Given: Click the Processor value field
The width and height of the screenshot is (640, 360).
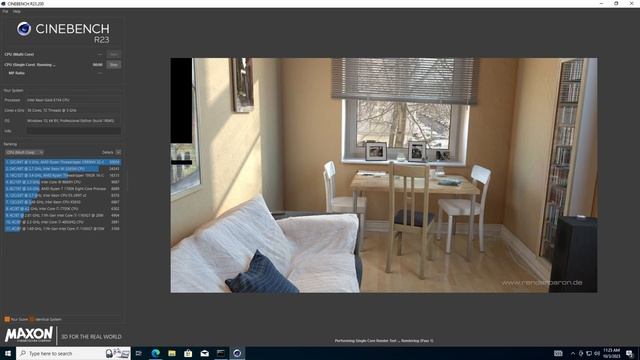Looking at the screenshot, I should click(74, 100).
